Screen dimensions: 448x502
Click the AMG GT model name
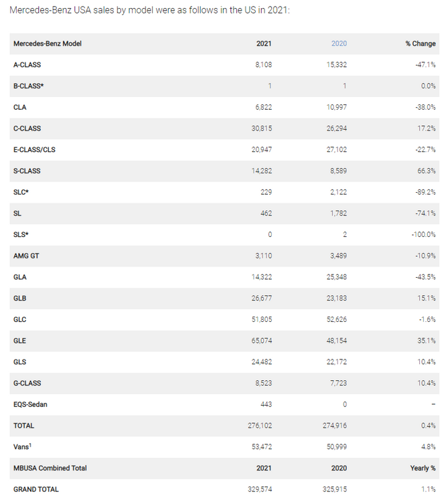(26, 256)
